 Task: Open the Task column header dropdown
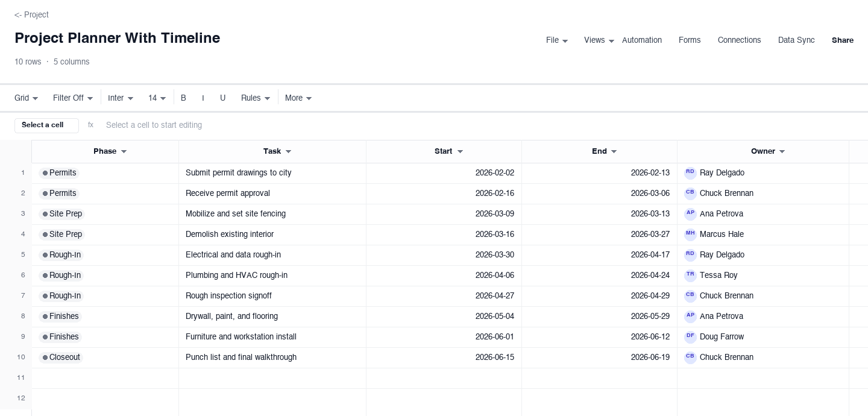[288, 151]
